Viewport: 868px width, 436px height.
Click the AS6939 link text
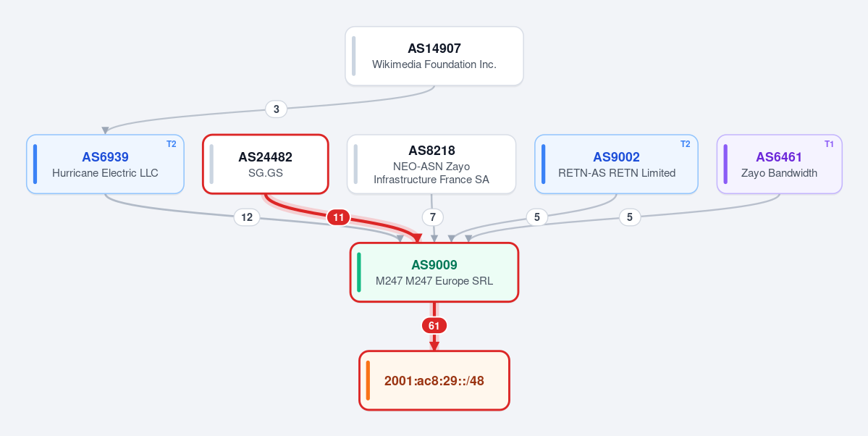point(105,156)
